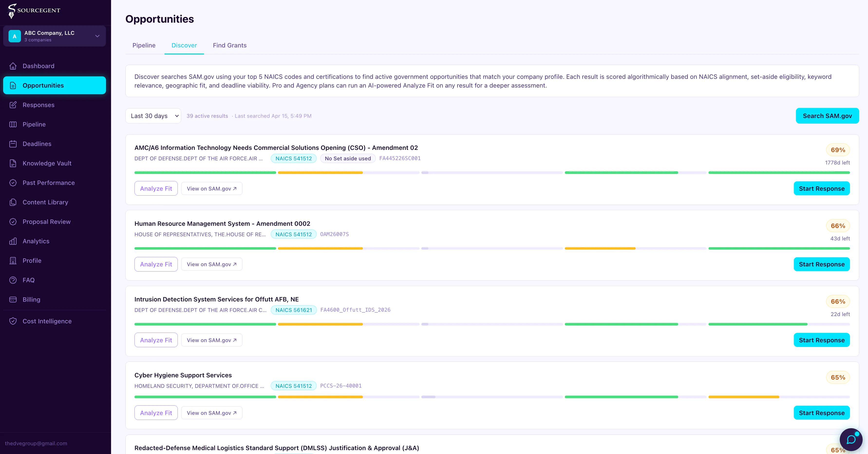868x454 pixels.
Task: Click solicitation number FA4600_Offutt_IDS_2026
Action: pos(356,310)
